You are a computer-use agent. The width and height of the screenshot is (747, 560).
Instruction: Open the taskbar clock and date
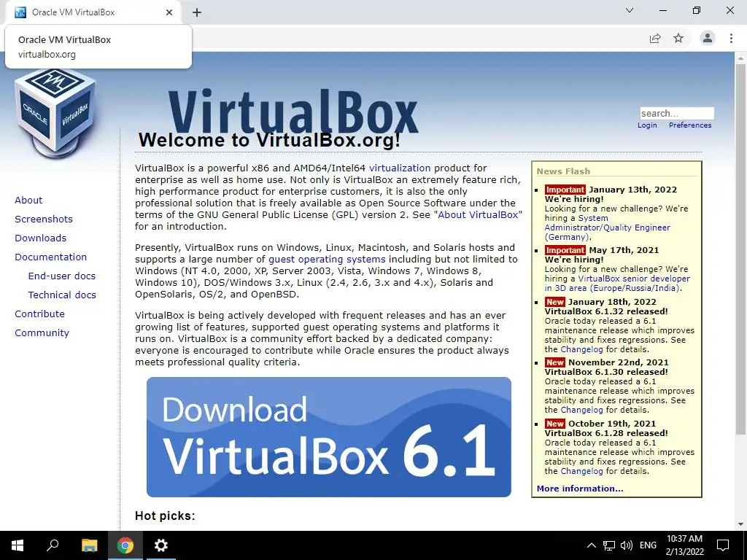(x=684, y=545)
